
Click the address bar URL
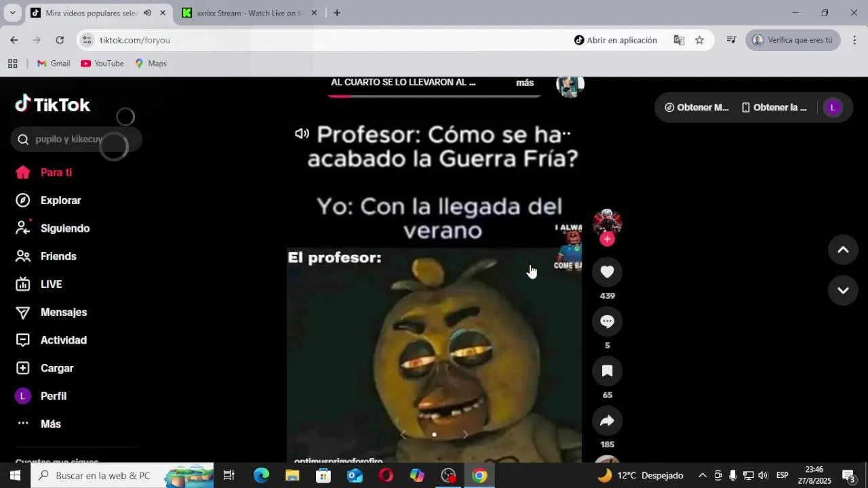135,40
